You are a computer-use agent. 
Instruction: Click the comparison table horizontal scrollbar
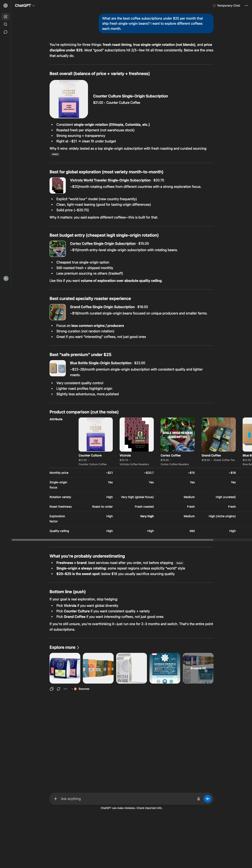(x=112, y=539)
